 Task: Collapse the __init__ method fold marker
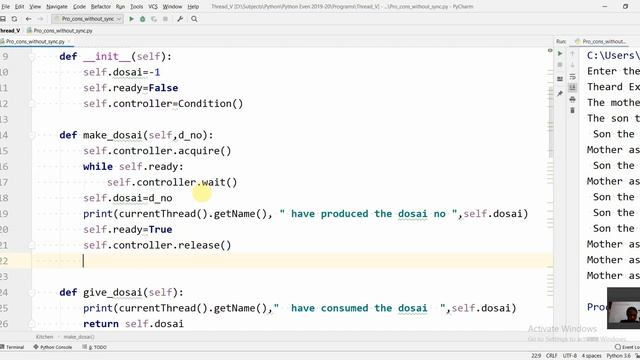click(x=31, y=57)
